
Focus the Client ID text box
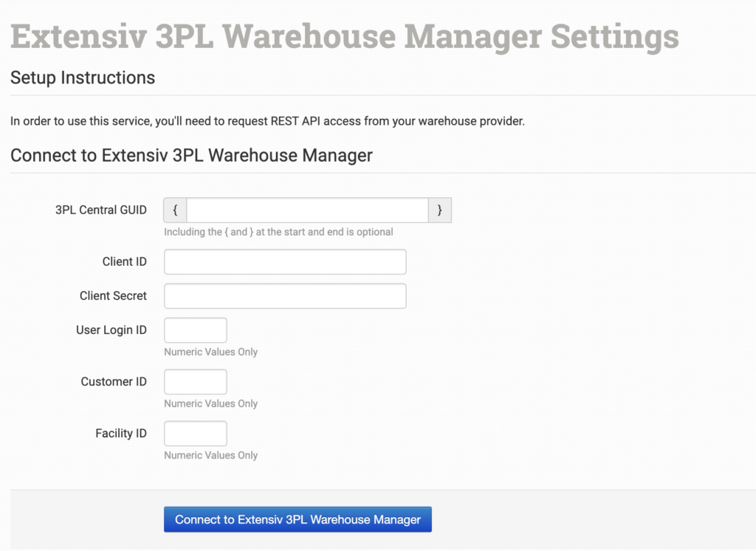[285, 262]
